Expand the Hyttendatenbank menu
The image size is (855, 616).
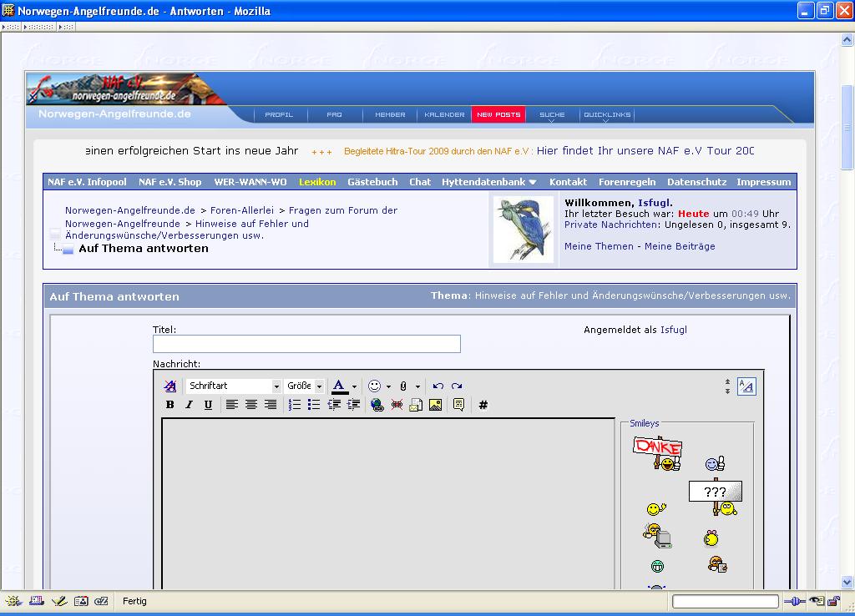488,182
